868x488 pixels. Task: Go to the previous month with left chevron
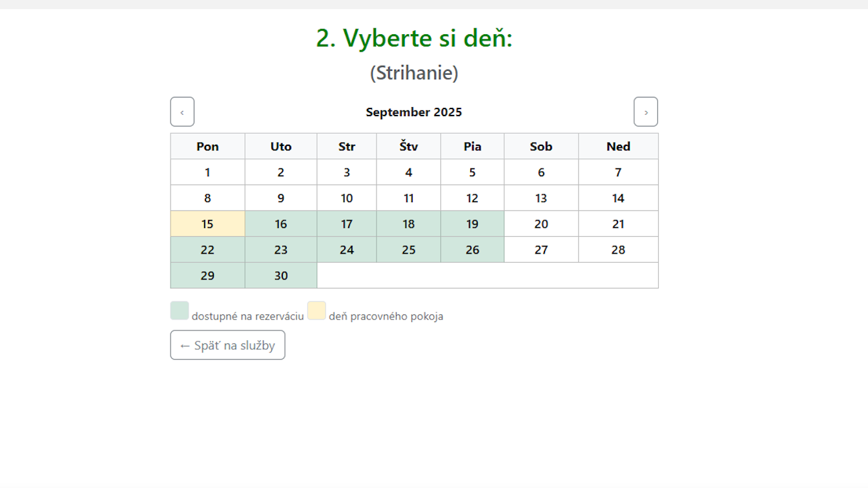[182, 112]
